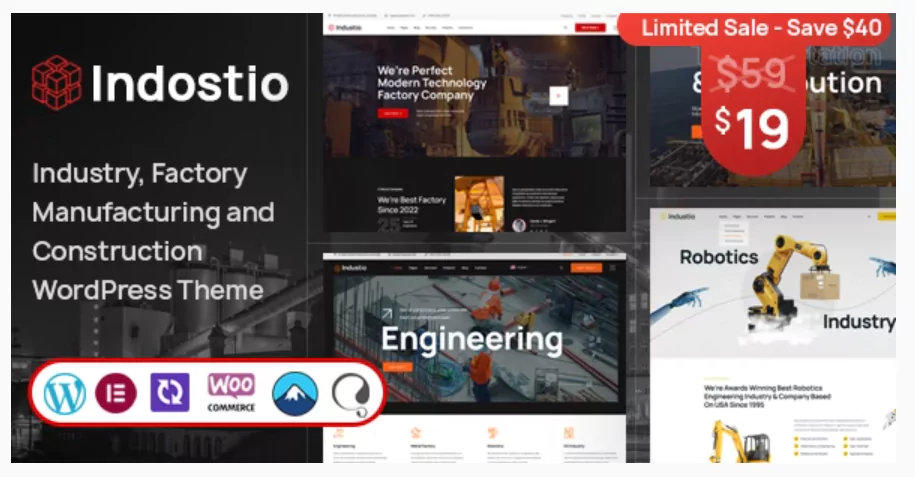Click the red button under factory headline
Viewport: 915px width, 477px height.
coord(393,113)
